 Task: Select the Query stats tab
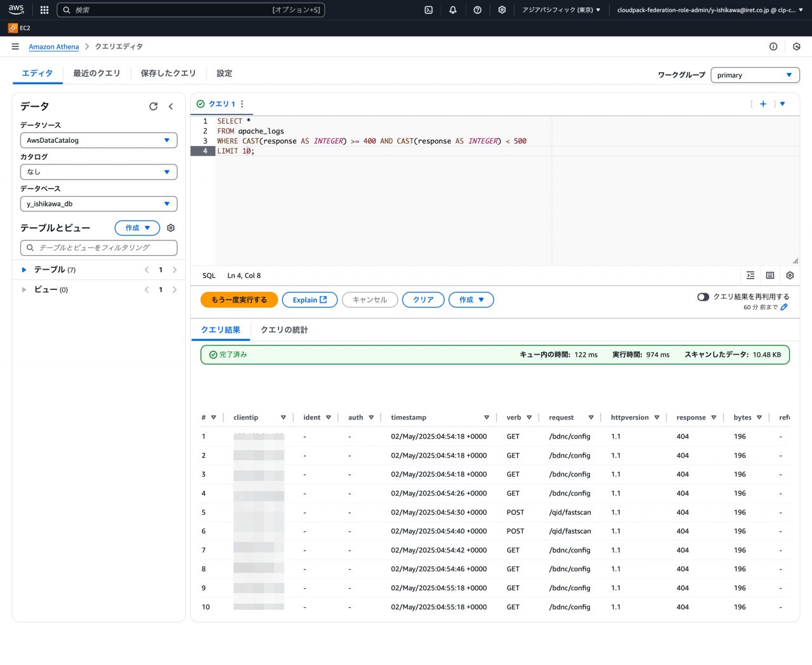[x=284, y=330]
